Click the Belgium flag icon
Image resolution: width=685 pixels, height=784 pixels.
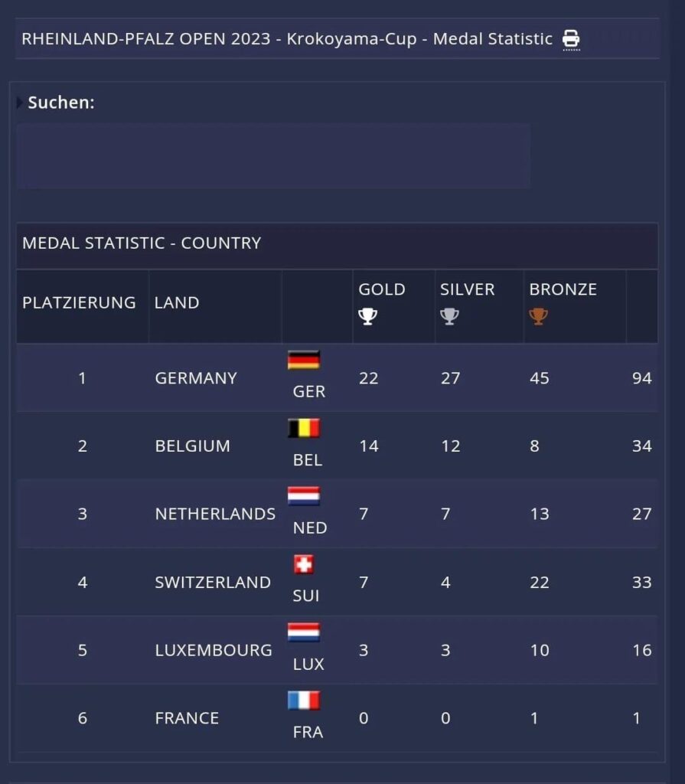coord(303,428)
